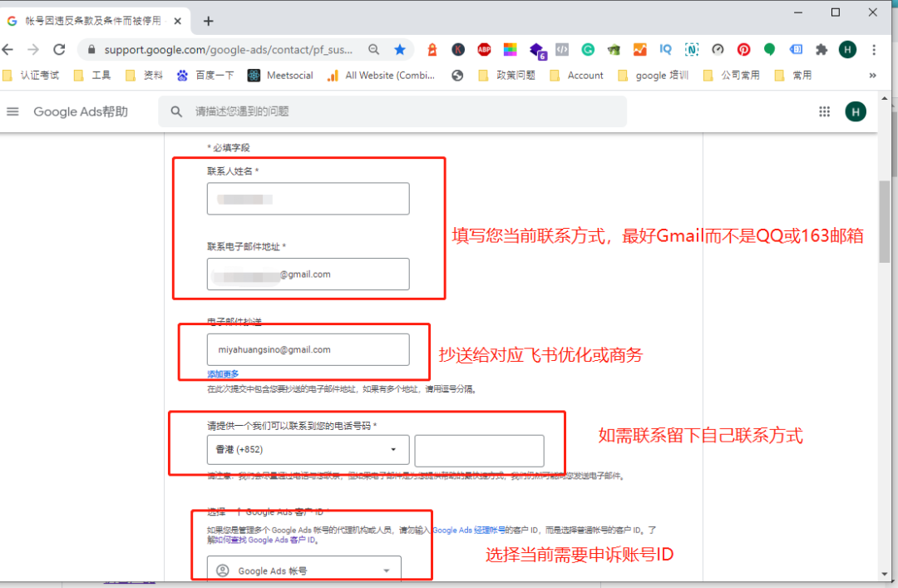This screenshot has height=588, width=898.
Task: Open the Pinterest extension
Action: pyautogui.click(x=743, y=50)
